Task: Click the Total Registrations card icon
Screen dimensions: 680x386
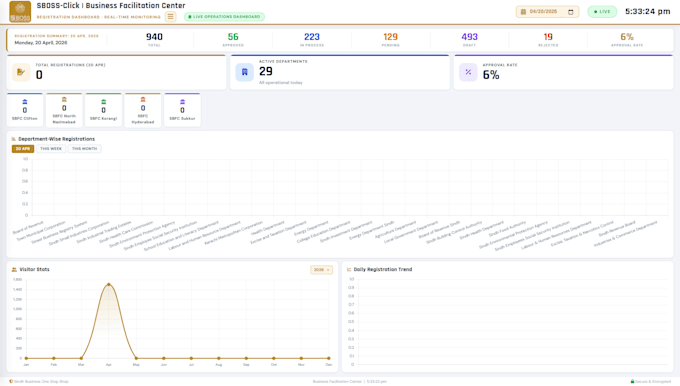Action: 21,72
